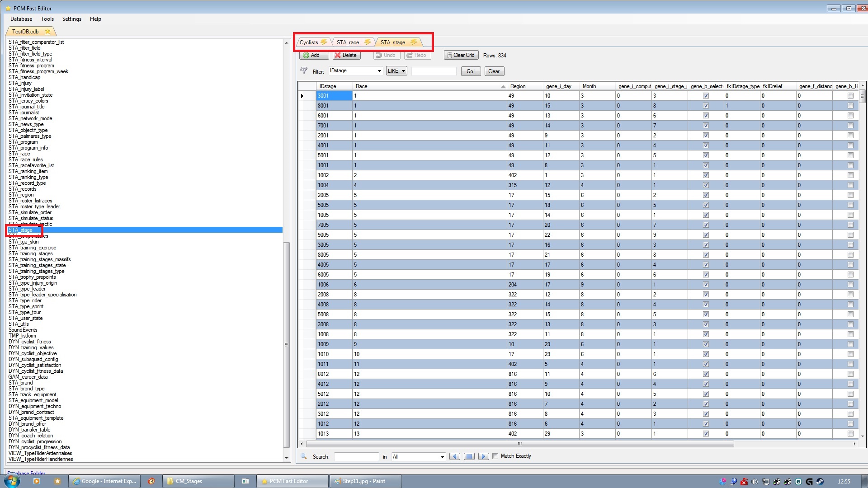Click the filter input field
Viewport: 868px width, 488px height.
435,71
